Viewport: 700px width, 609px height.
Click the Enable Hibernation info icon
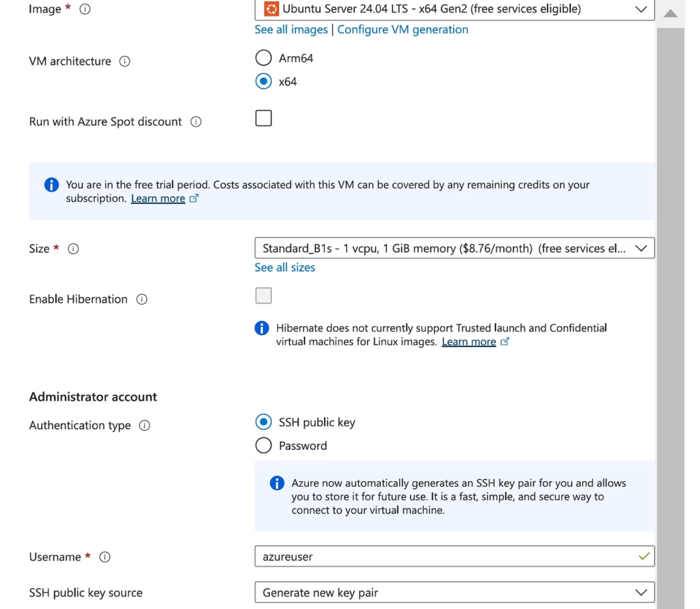142,299
